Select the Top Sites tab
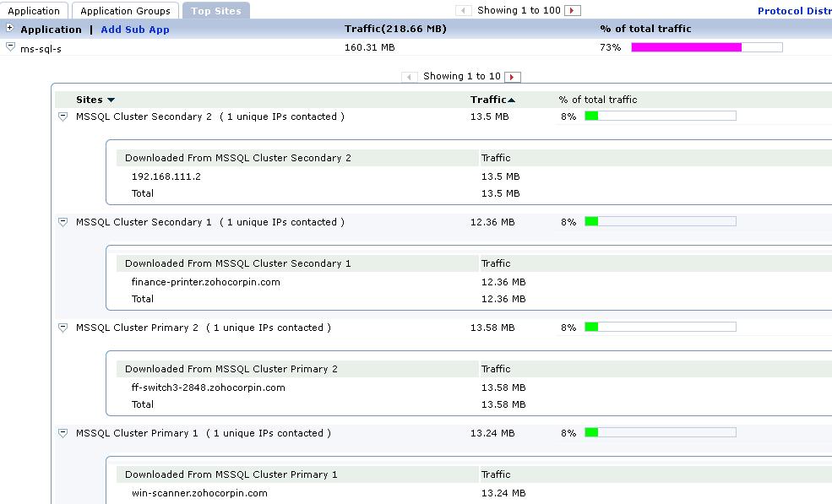This screenshot has height=504, width=832. click(x=215, y=11)
